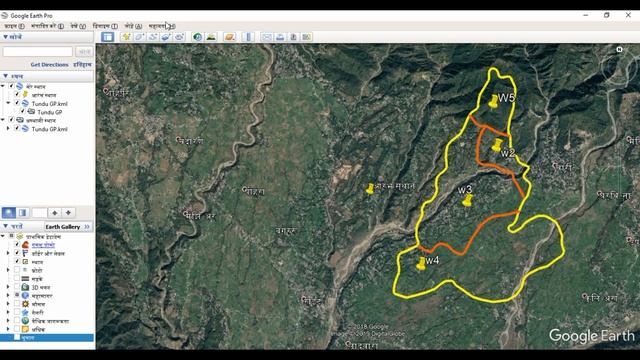
Task: Open the View menu
Action: pos(78,26)
